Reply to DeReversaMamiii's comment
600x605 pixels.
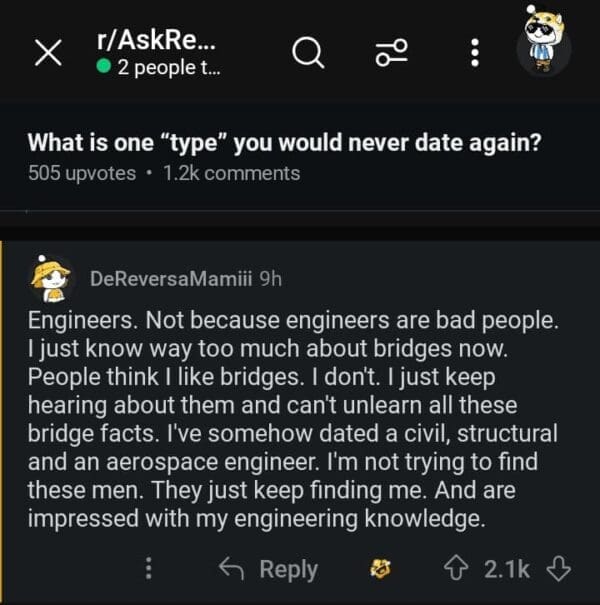tap(269, 569)
